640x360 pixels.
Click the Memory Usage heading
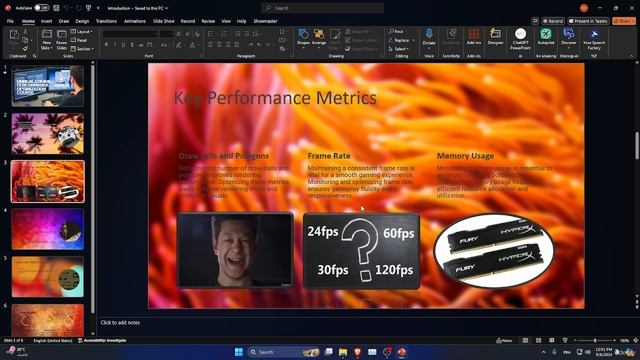(x=465, y=156)
